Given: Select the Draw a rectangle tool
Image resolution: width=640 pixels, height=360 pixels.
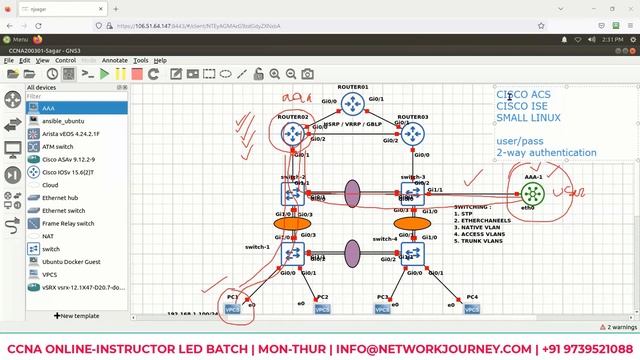Looking at the screenshot, I should click(x=209, y=74).
